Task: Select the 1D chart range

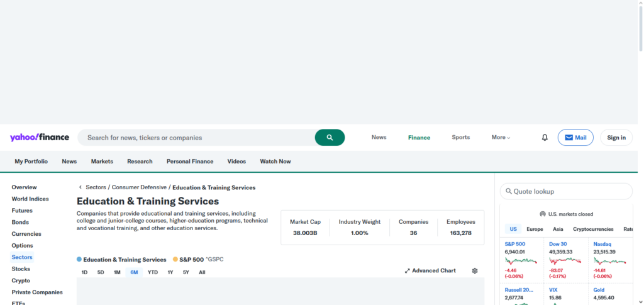Action: (84, 272)
